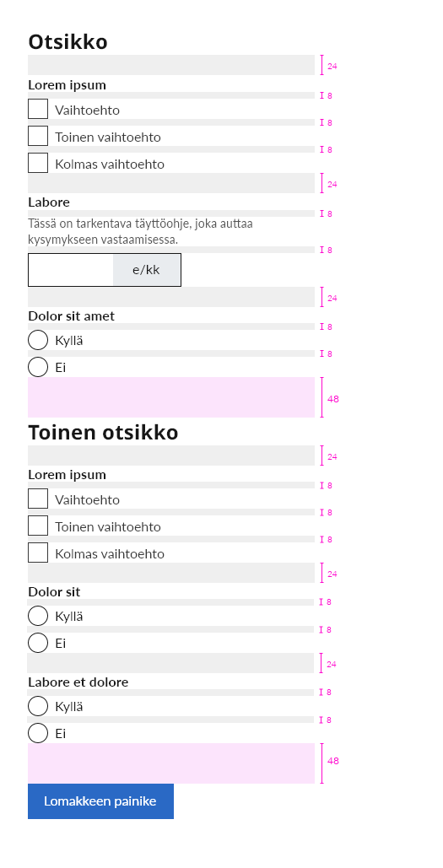Select 'Kolmas vaihtoehto' checkbox under Toinen otsikko

click(x=38, y=553)
